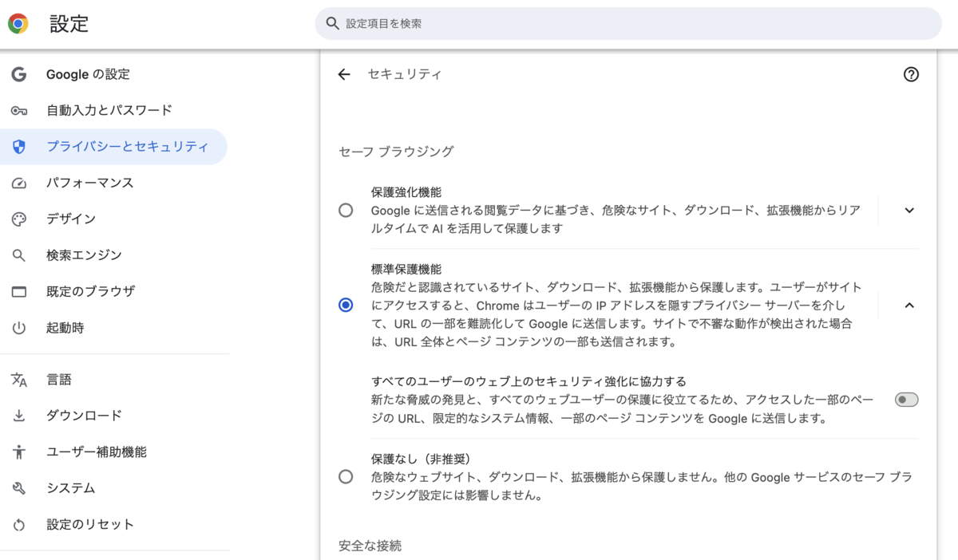Screen dimensions: 958x560
Task: Click the 設定 page title at top left
Action: pos(69,24)
